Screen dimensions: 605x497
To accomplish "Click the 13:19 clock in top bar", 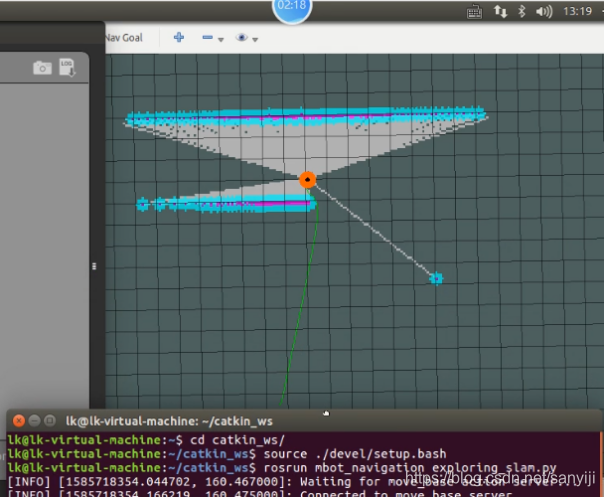I will (578, 11).
